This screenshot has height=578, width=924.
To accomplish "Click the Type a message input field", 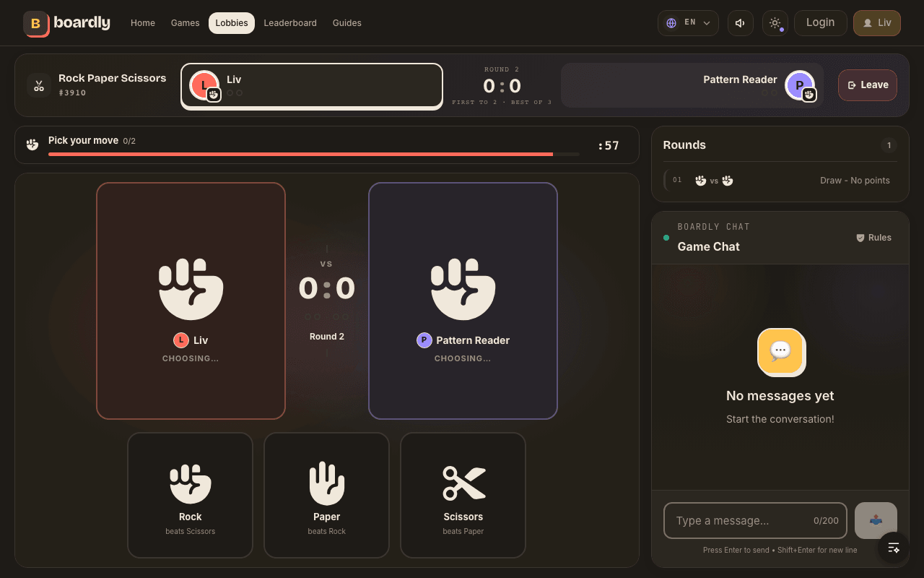I will click(755, 520).
